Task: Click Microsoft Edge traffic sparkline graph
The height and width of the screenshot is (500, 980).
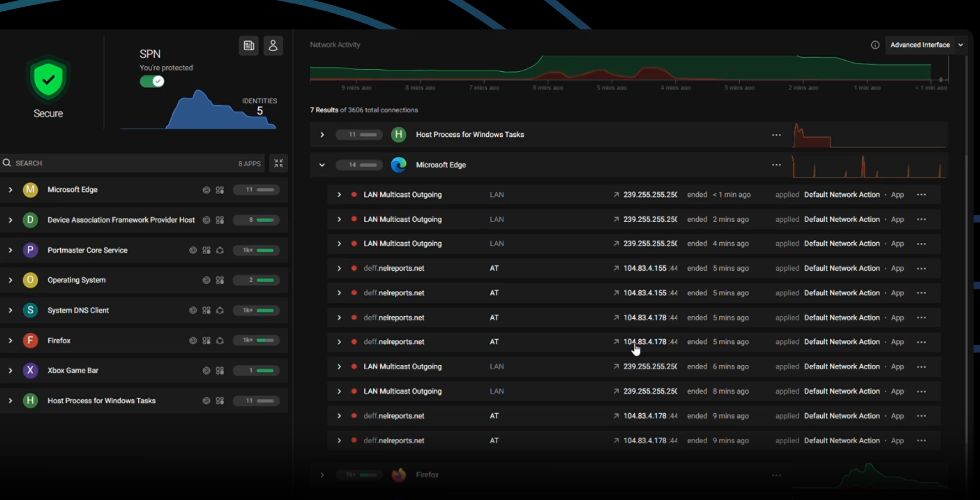Action: point(869,166)
